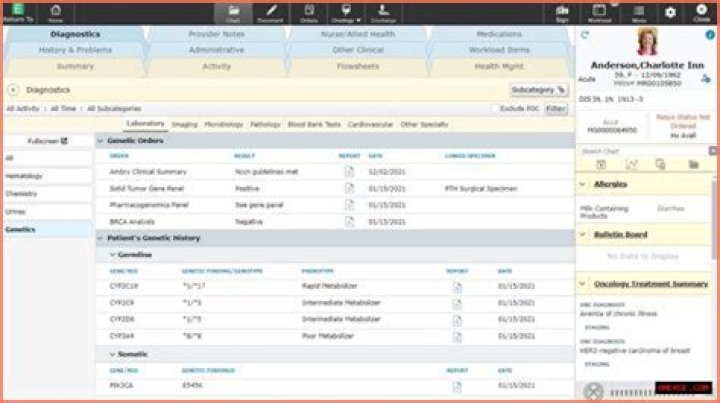
Task: Collapse the Somatic subsection
Action: pos(111,354)
